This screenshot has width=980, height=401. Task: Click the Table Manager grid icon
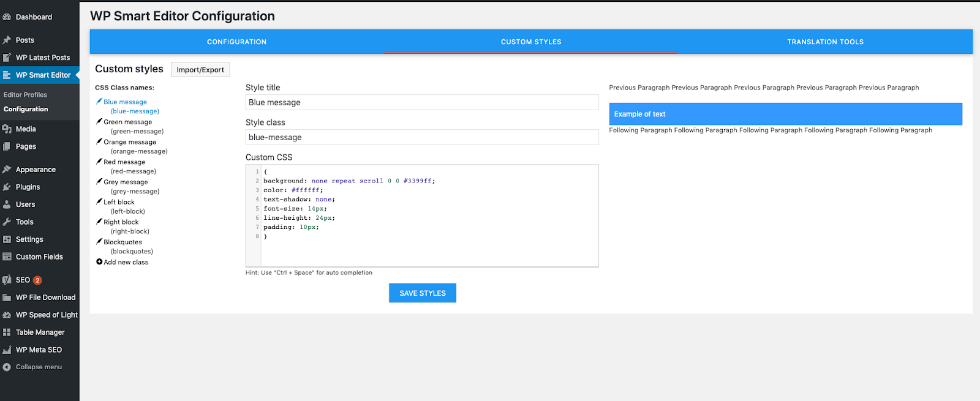[7, 332]
